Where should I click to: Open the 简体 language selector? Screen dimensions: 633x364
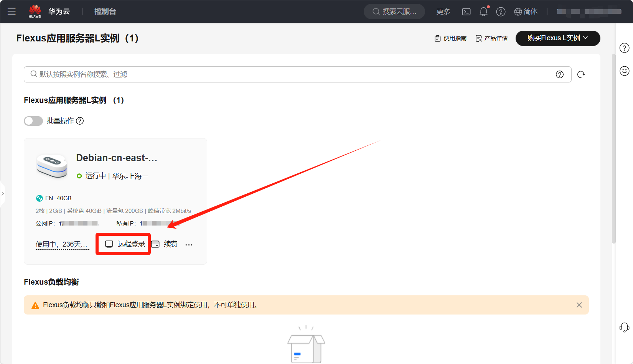526,12
